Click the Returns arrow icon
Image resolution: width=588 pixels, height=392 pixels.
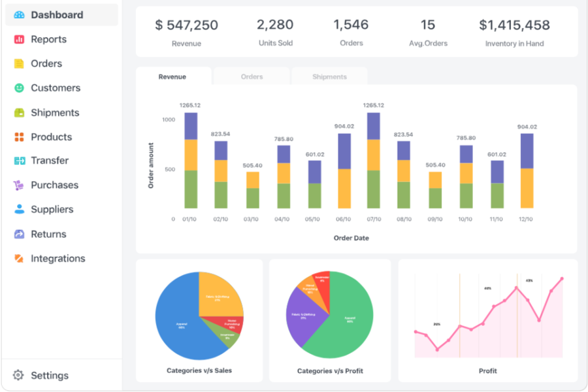tap(20, 234)
